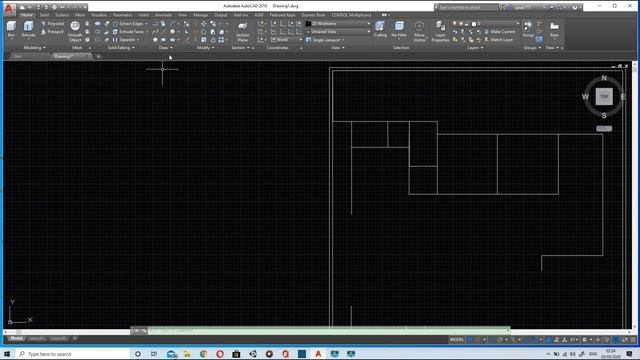Click the Match Layer button

point(499,40)
